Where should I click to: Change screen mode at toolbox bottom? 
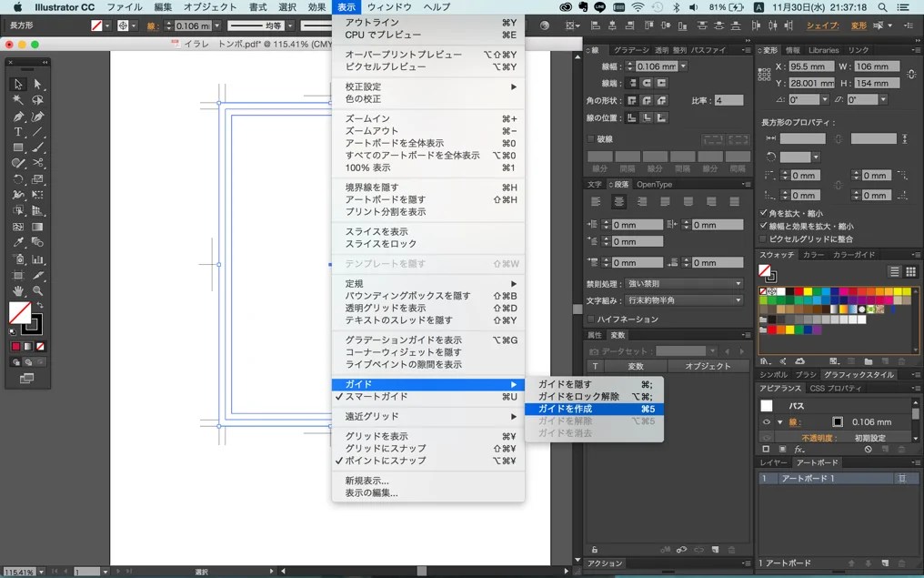[x=26, y=379]
